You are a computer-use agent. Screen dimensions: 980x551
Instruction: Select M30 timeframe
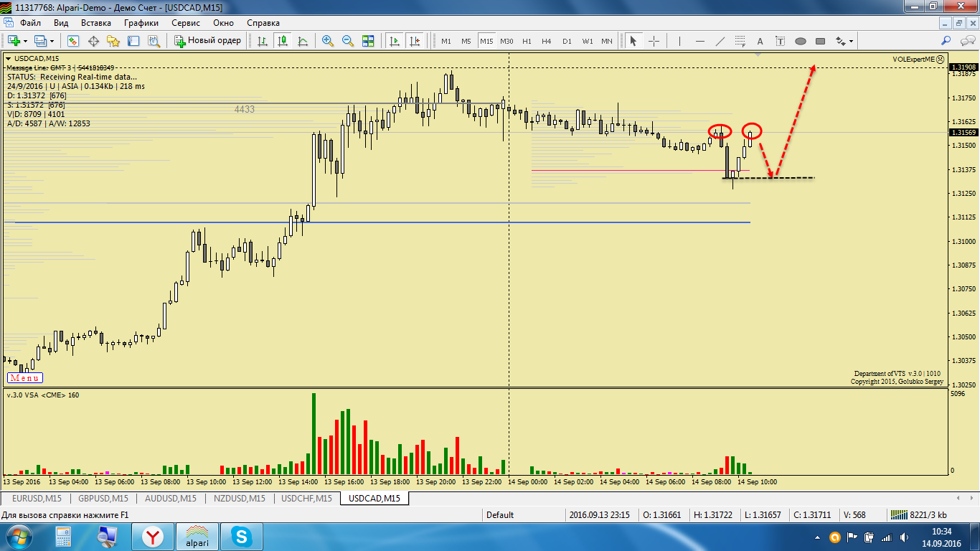click(x=507, y=41)
